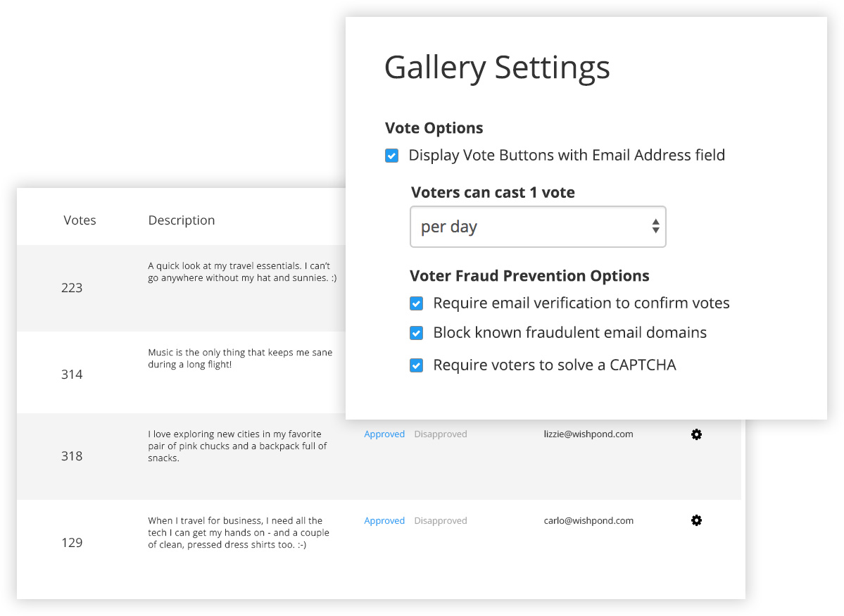Open gear settings for carlo@wishpond.com entry
Viewport: 844px width, 616px height.
696,520
